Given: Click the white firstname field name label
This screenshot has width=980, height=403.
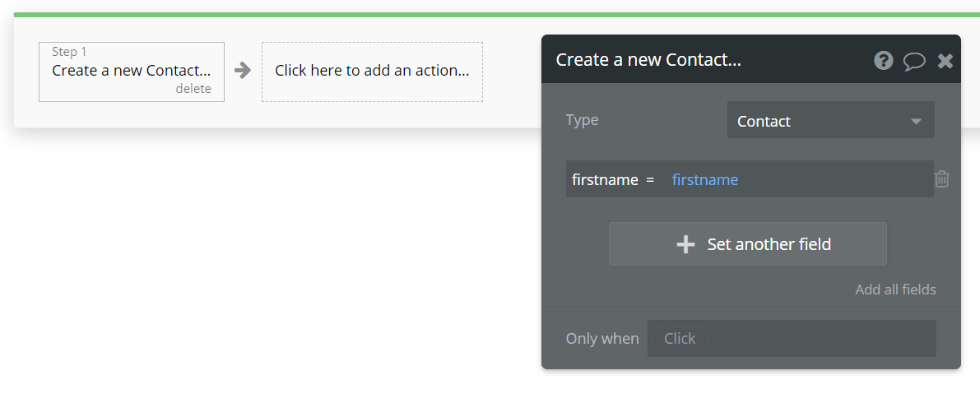Looking at the screenshot, I should click(x=605, y=179).
